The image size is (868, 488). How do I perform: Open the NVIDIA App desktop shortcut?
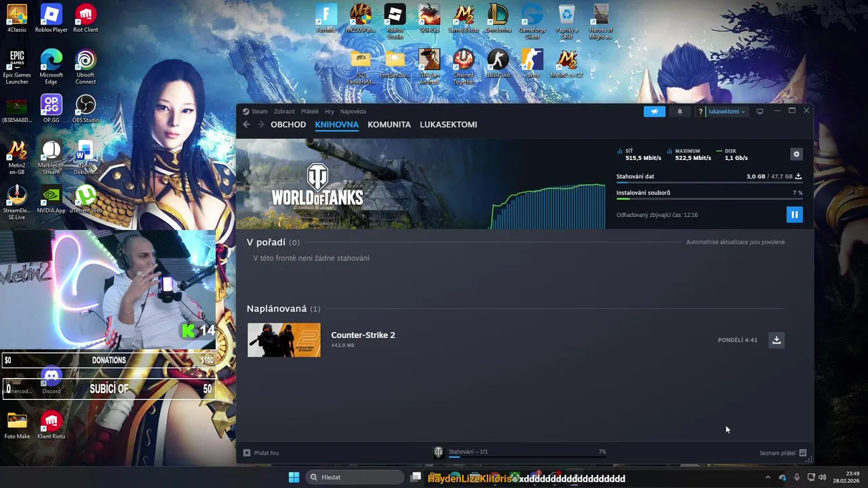click(x=52, y=199)
